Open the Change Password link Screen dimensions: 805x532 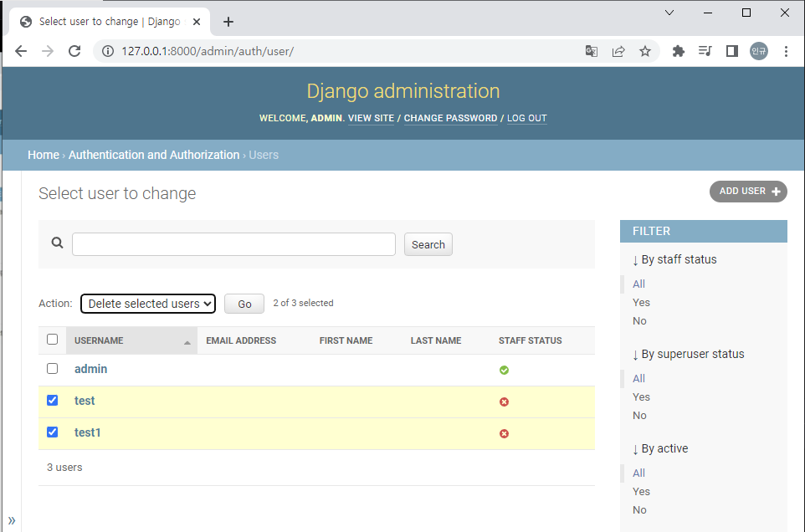[450, 118]
